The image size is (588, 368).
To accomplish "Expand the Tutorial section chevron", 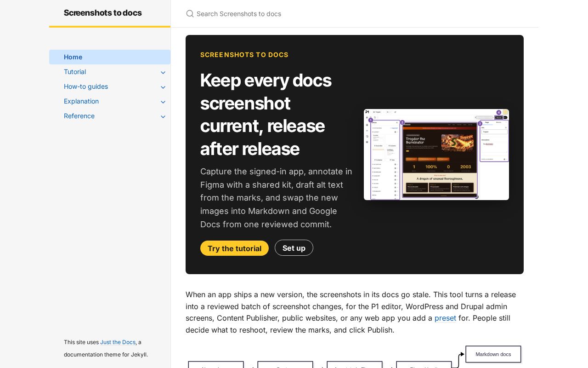I will coord(163,72).
